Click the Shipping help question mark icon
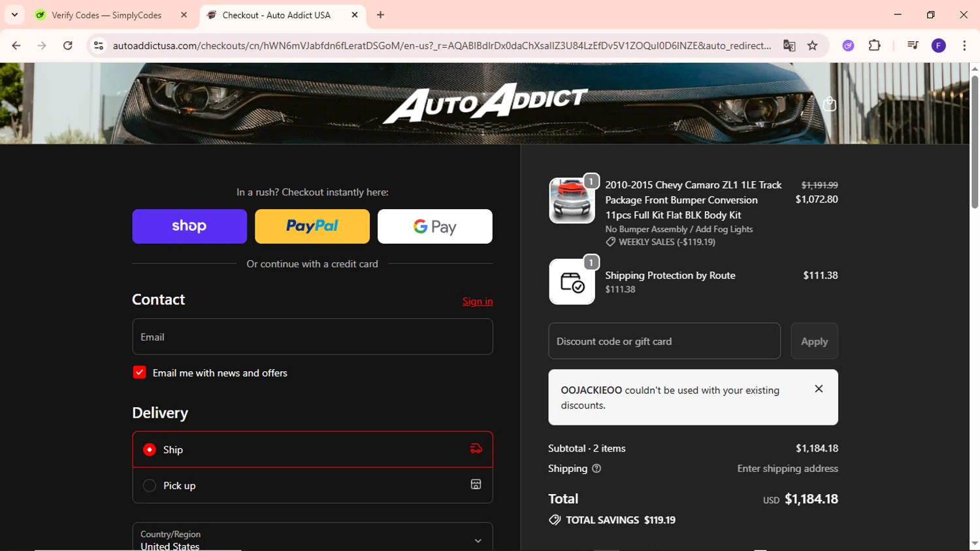This screenshot has width=980, height=551. coord(596,469)
